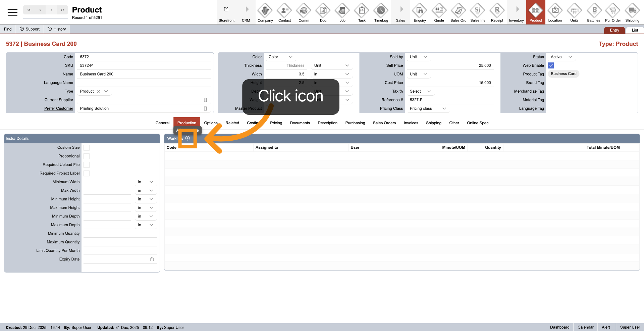Screen dimensions: 644x331
Task: Open the Expiry Date calendar picker
Action: [152, 259]
